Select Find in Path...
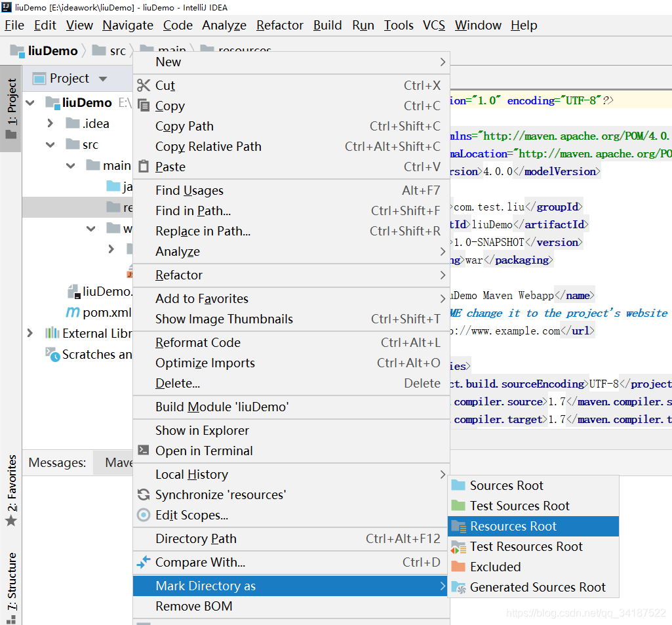The image size is (672, 625). click(x=292, y=211)
